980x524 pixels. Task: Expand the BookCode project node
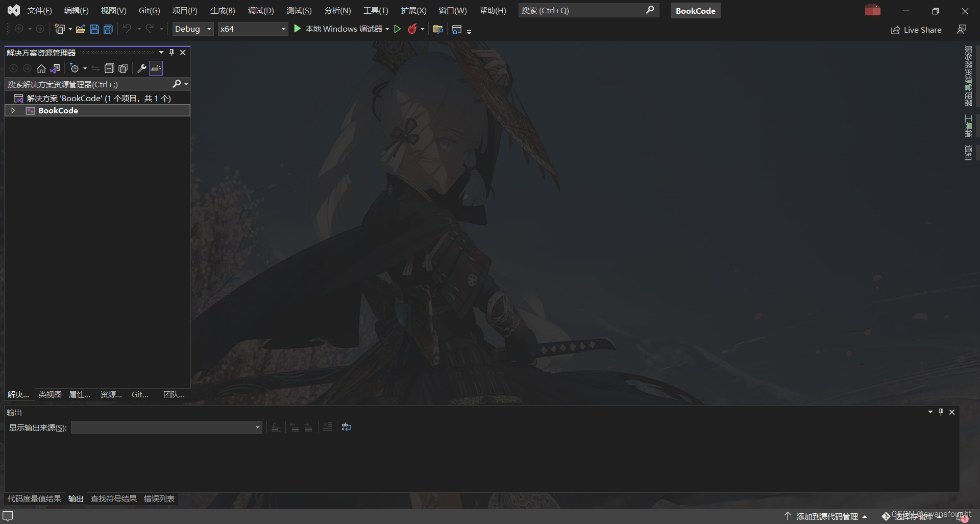tap(13, 110)
